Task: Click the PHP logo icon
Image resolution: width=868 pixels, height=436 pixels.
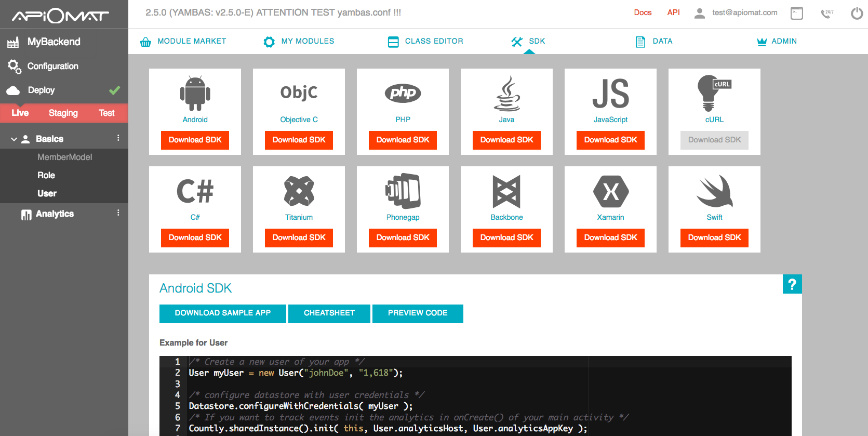Action: [403, 93]
